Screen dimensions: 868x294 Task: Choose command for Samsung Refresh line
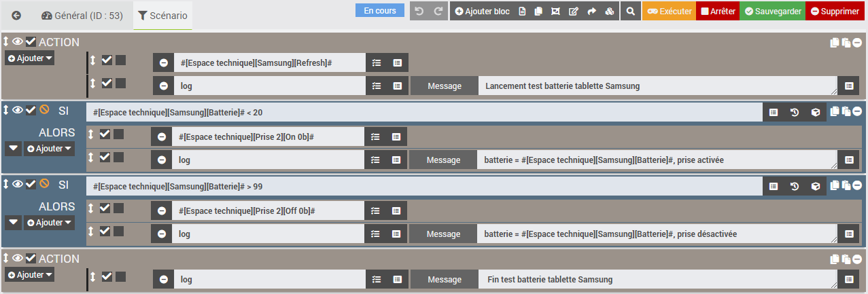coord(398,63)
